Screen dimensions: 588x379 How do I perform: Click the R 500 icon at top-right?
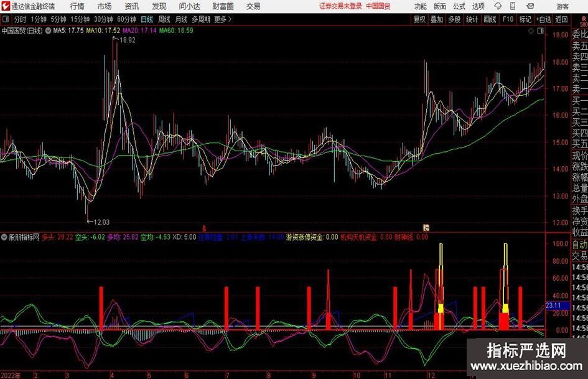pos(584,21)
